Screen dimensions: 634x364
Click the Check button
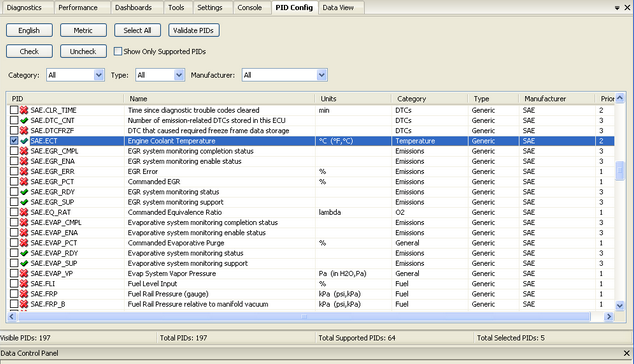click(29, 51)
